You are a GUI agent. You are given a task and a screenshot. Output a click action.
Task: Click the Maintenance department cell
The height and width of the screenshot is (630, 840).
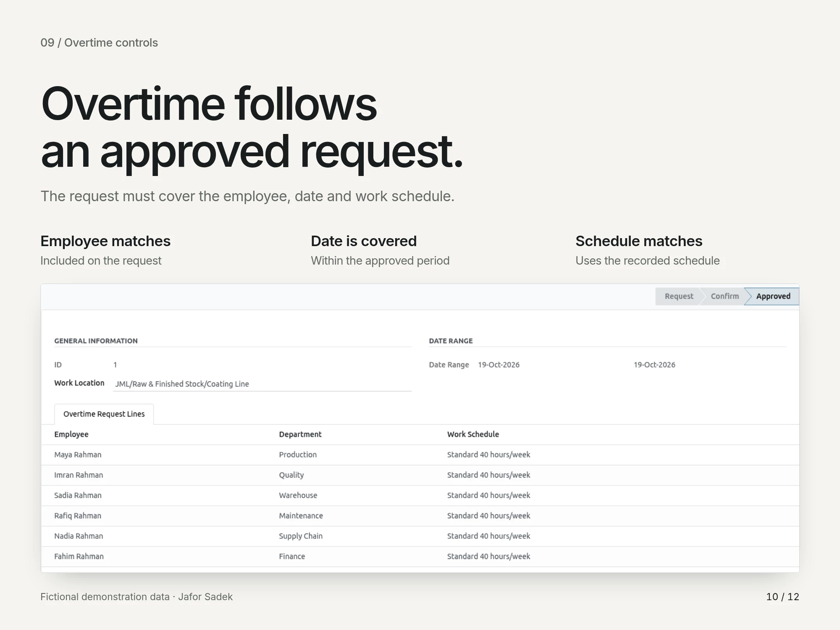301,516
